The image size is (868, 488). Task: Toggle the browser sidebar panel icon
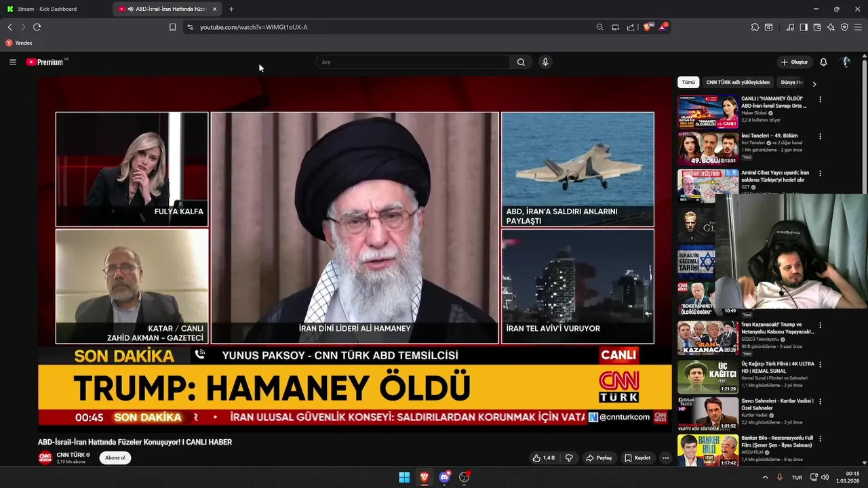tap(804, 27)
